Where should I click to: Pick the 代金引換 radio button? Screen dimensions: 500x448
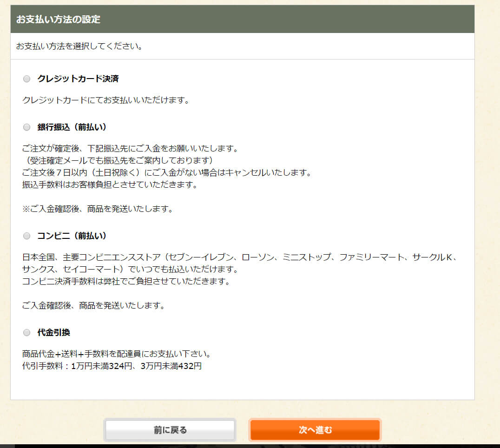pos(26,333)
